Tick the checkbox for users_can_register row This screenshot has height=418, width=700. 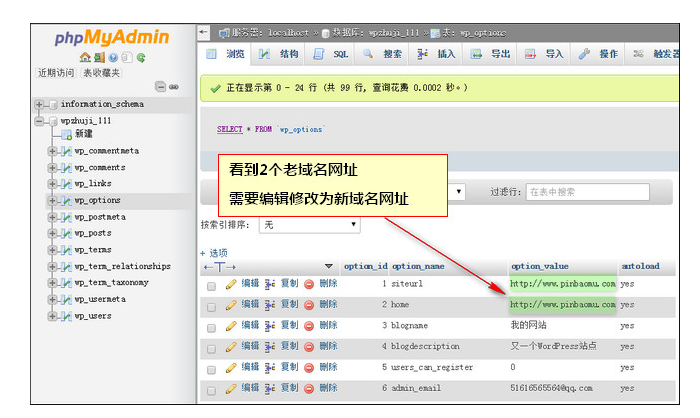(212, 370)
